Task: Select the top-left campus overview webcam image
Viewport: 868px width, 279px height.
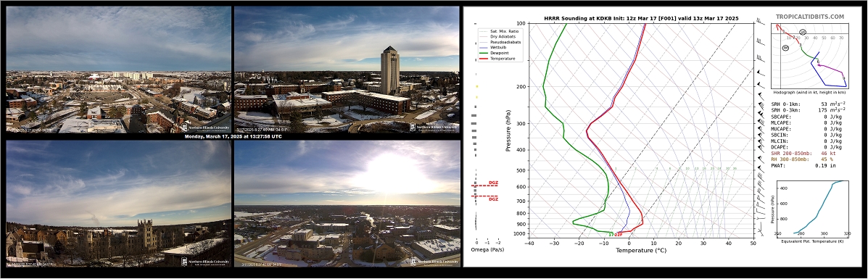Action: pos(118,70)
